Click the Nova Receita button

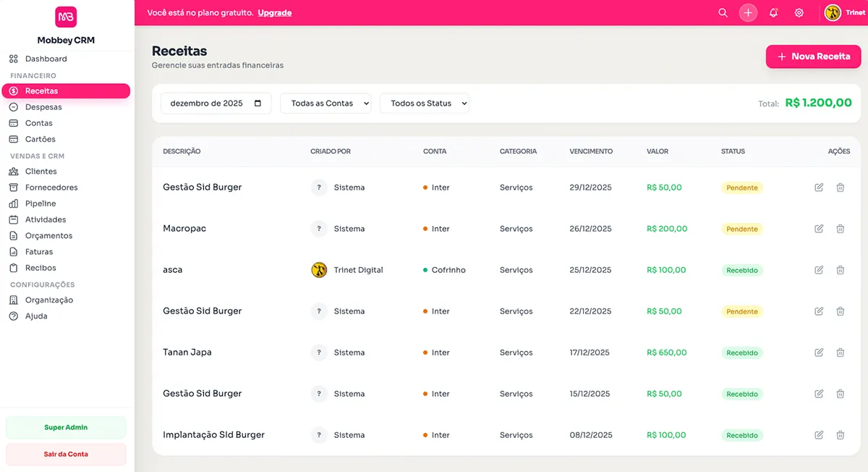(x=813, y=56)
